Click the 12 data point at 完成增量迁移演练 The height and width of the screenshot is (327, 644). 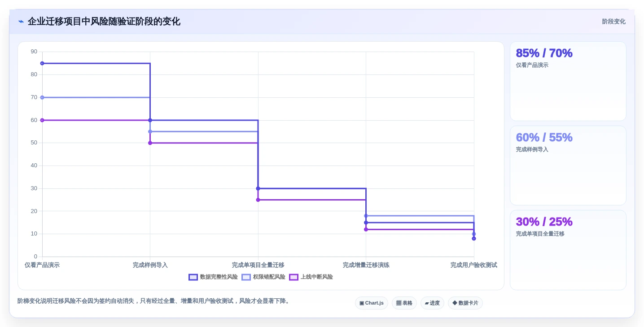click(x=366, y=229)
